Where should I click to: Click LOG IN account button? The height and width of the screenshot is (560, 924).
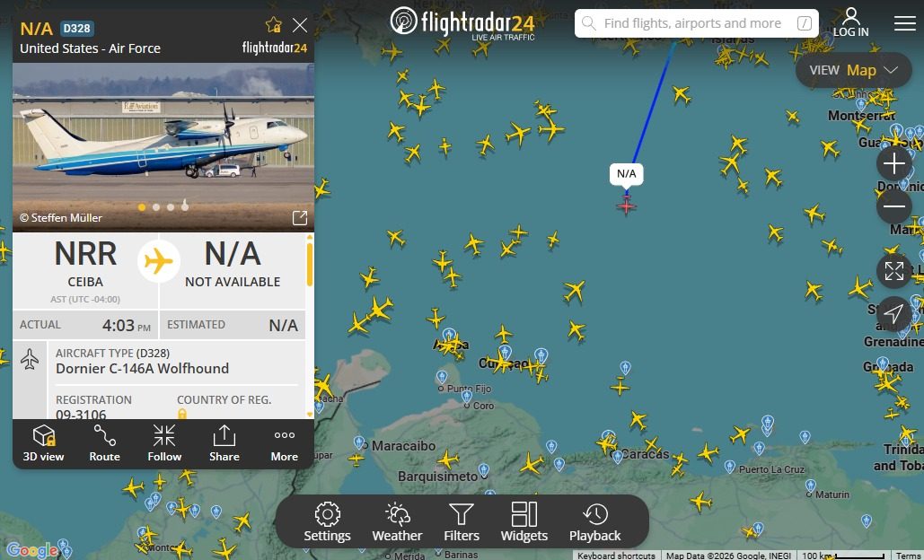(851, 22)
